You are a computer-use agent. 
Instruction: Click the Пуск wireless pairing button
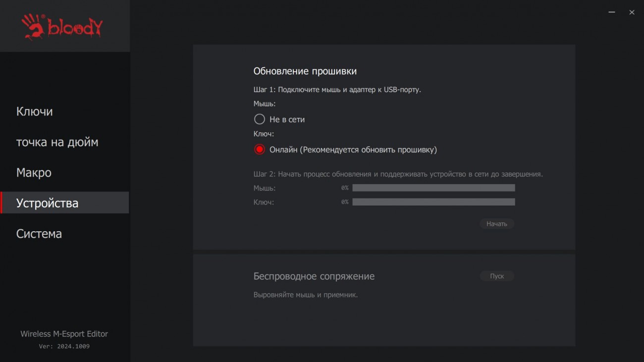pyautogui.click(x=497, y=276)
